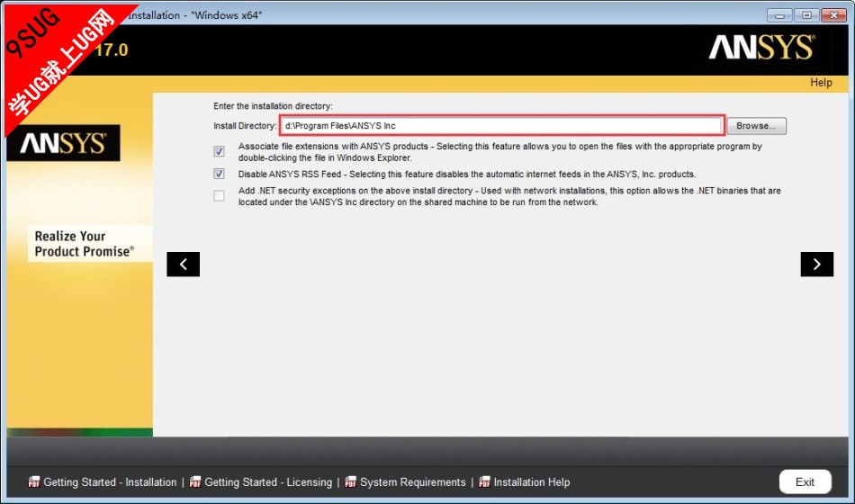Minimize the installer window
Viewport: 855px width, 504px height.
pyautogui.click(x=779, y=15)
